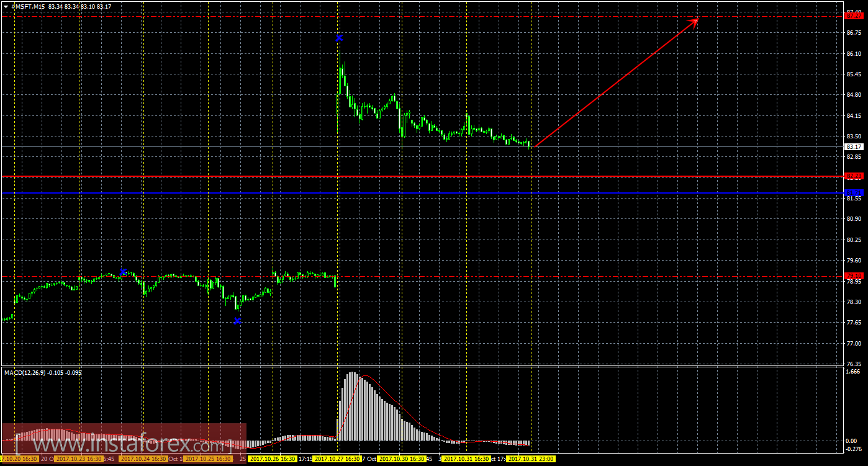Select the 2017.10.26 16:30 time marker

(x=271, y=459)
